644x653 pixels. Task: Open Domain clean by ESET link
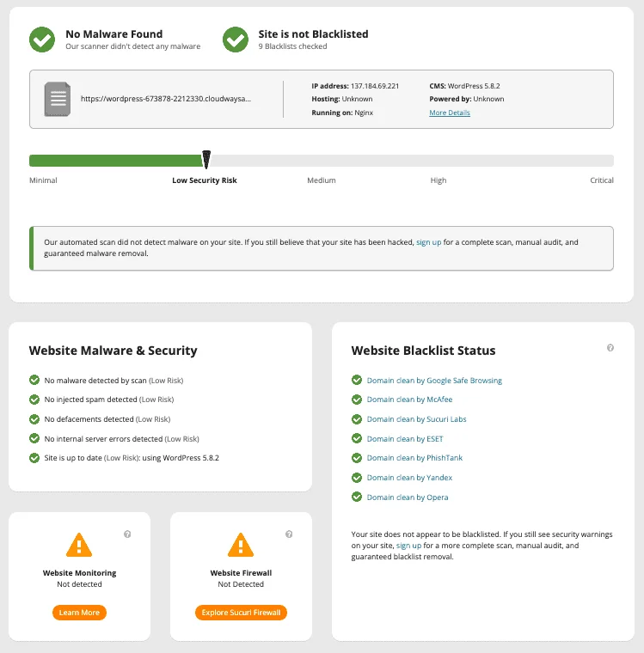click(405, 439)
